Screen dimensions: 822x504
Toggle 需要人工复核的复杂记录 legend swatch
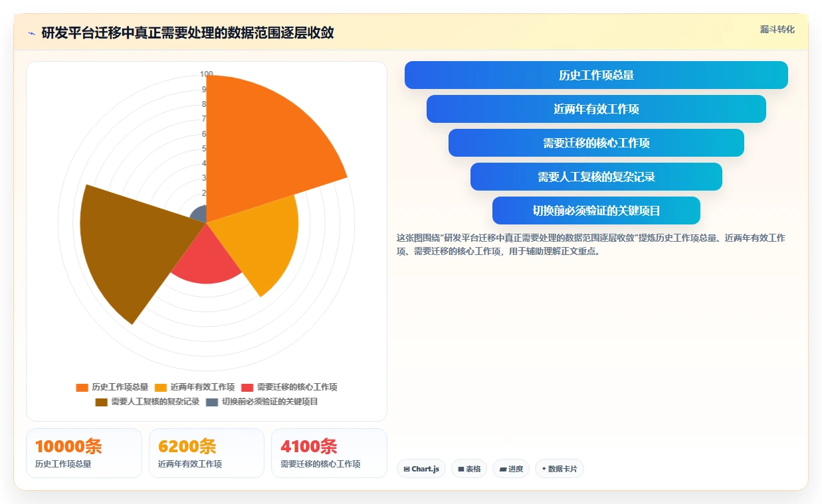(x=102, y=402)
